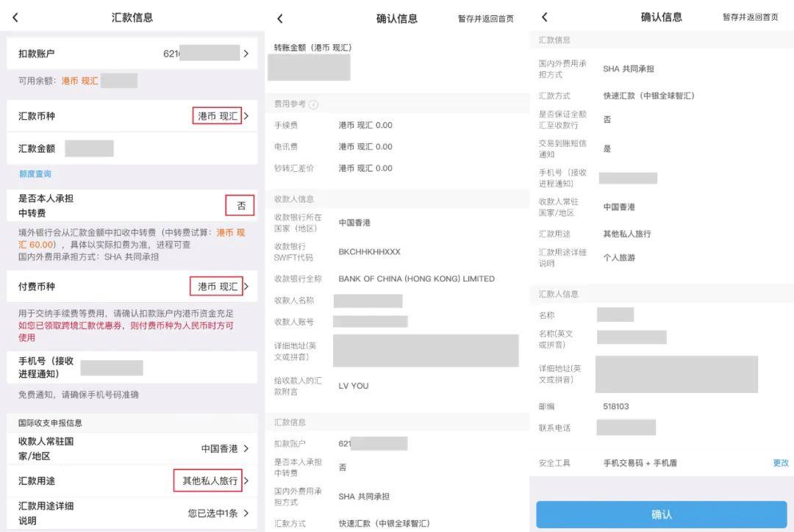794x532 pixels.
Task: Toggle 是否本人承担中转费 option 否
Action: [240, 206]
